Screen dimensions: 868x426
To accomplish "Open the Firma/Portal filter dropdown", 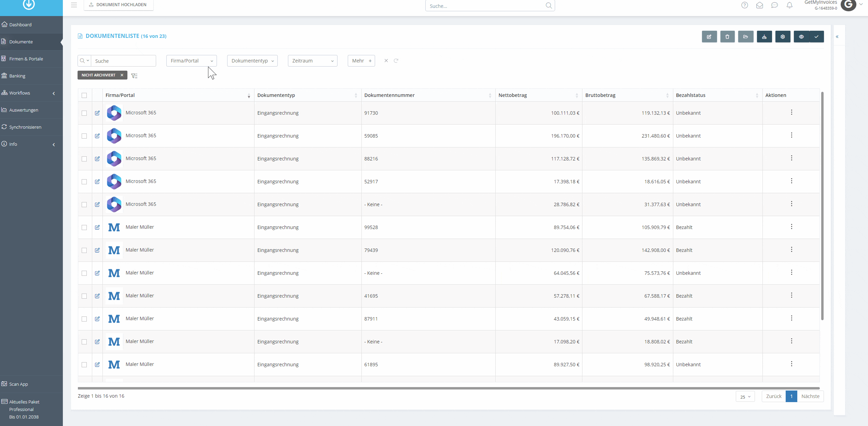I will click(x=192, y=61).
